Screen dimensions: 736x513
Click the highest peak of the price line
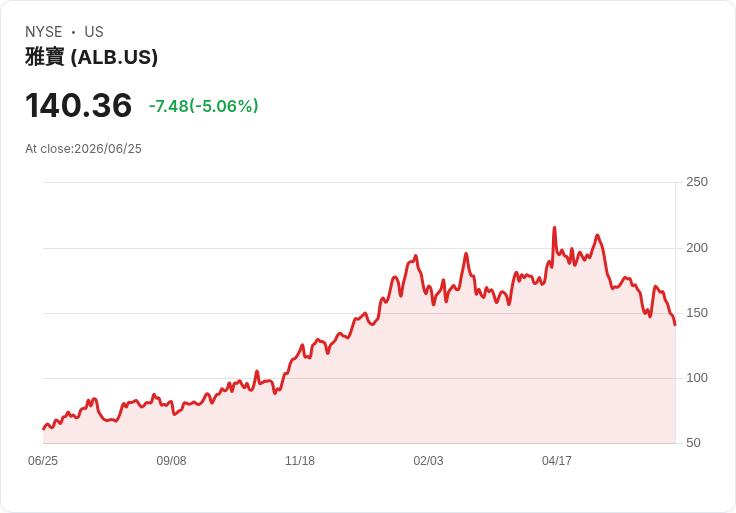(x=554, y=228)
